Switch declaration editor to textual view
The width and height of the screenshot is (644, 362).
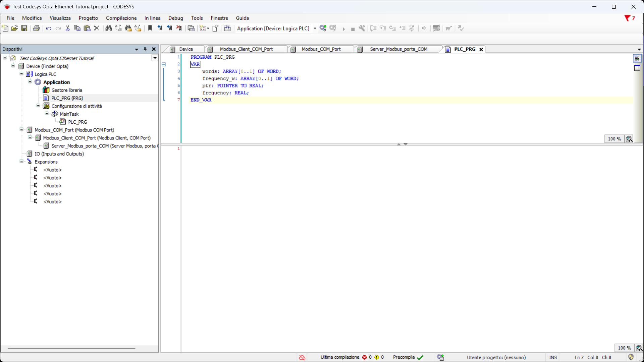pyautogui.click(x=637, y=59)
